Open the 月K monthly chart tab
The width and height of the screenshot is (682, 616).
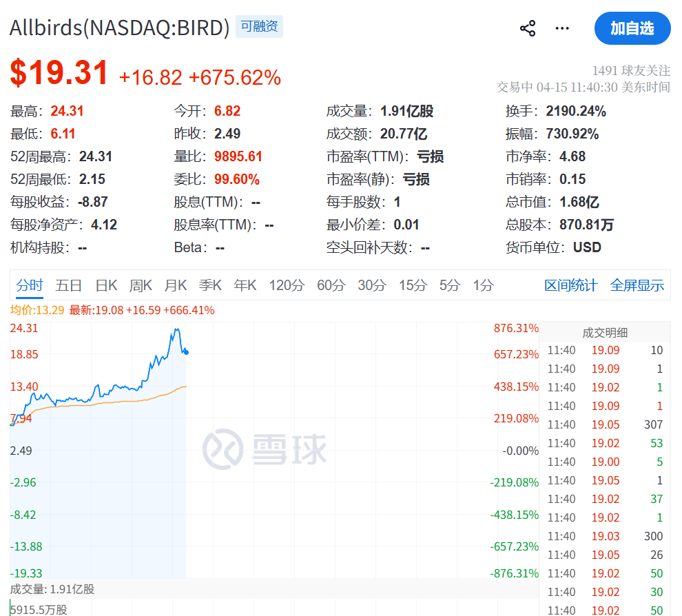point(175,285)
